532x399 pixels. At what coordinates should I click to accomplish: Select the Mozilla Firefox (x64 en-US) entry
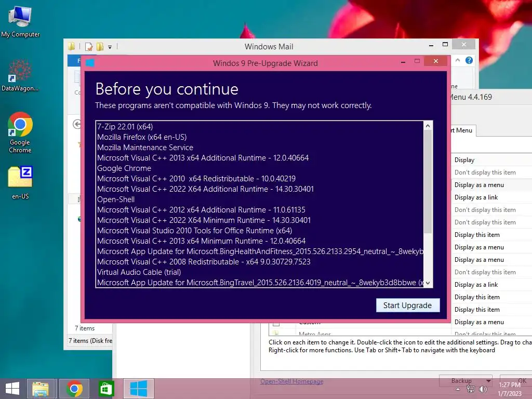point(260,137)
